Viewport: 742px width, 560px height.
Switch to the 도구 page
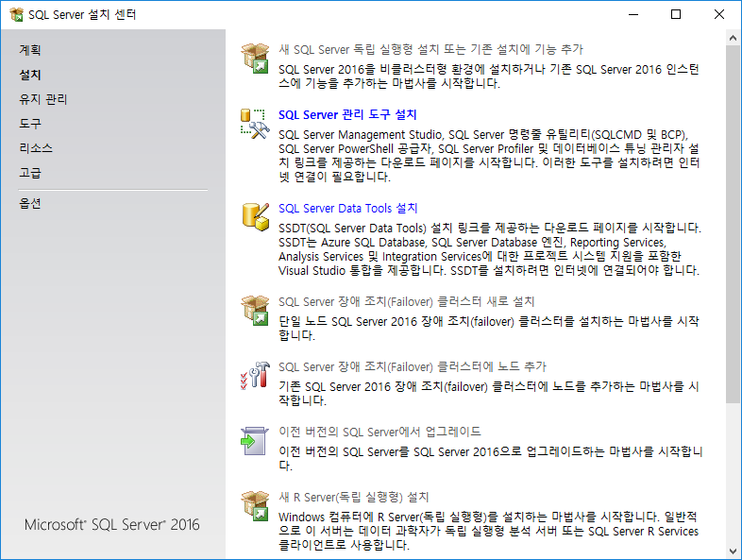[30, 124]
